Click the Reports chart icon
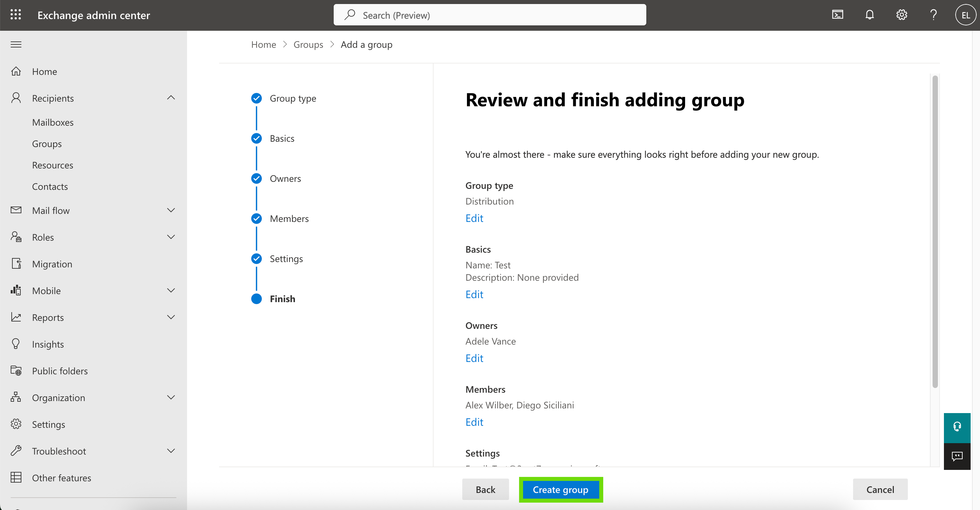Viewport: 980px width, 510px height. click(16, 316)
